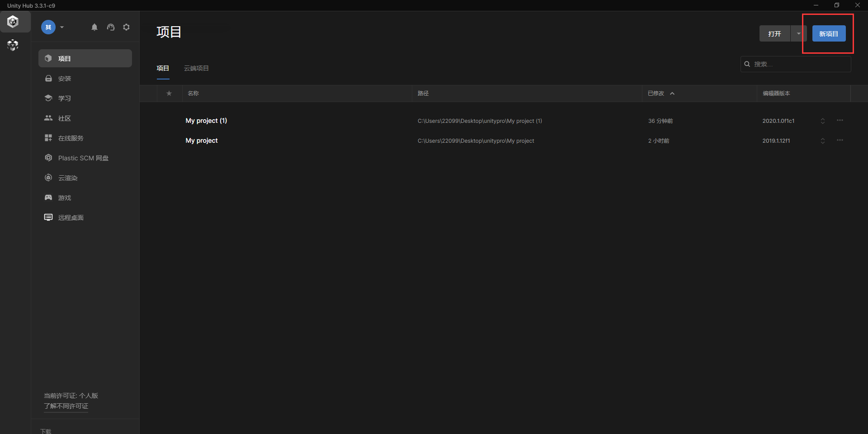Go to the 游戏 section in the sidebar
This screenshot has width=868, height=434.
click(65, 198)
